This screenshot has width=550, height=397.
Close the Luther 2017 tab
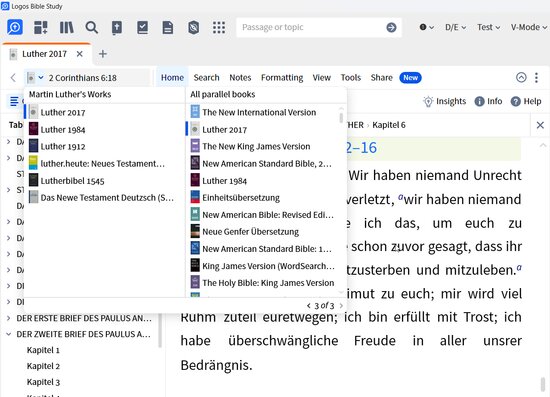pos(80,54)
